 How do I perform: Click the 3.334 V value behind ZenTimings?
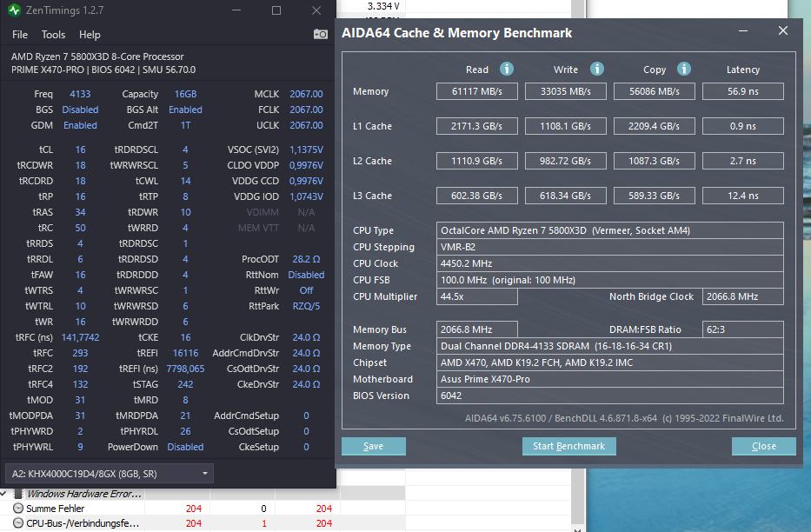coord(383,6)
